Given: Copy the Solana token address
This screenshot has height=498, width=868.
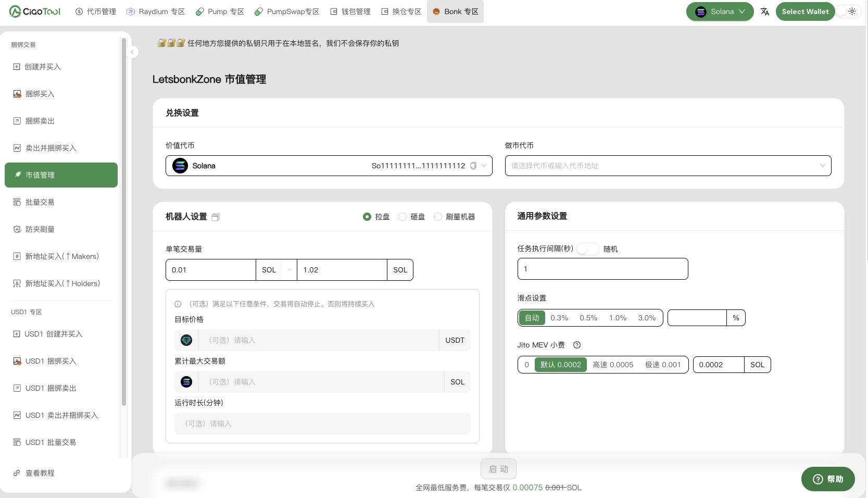Looking at the screenshot, I should pyautogui.click(x=473, y=166).
